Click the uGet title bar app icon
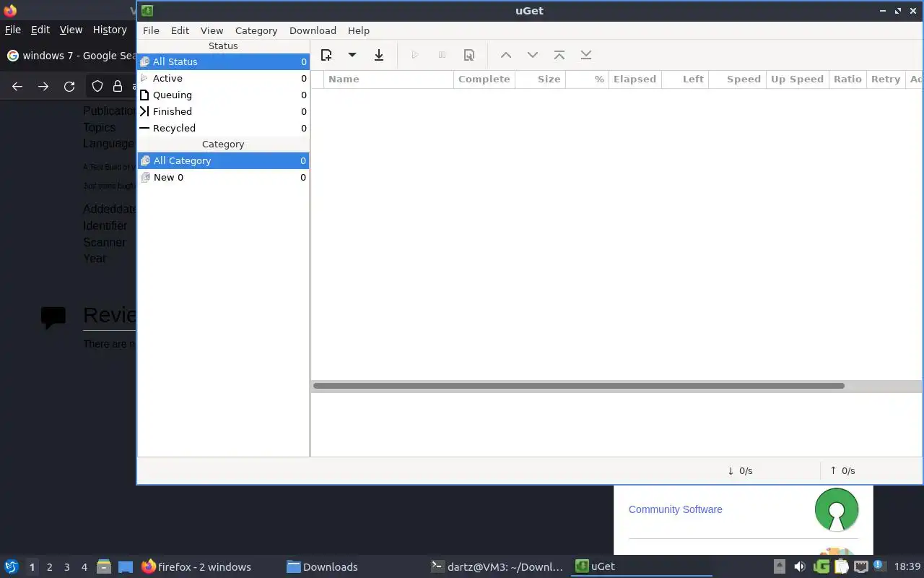 147,11
